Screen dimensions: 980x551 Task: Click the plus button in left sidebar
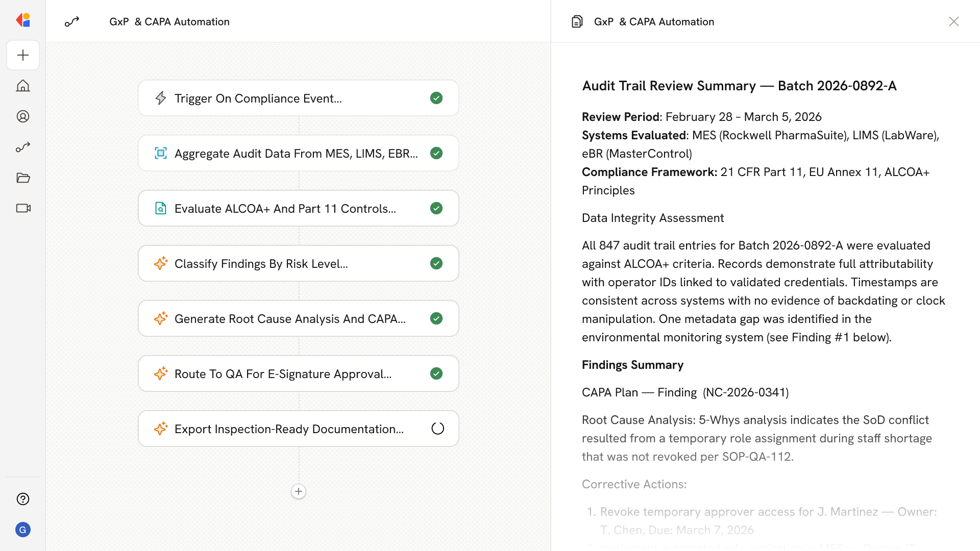(x=23, y=55)
